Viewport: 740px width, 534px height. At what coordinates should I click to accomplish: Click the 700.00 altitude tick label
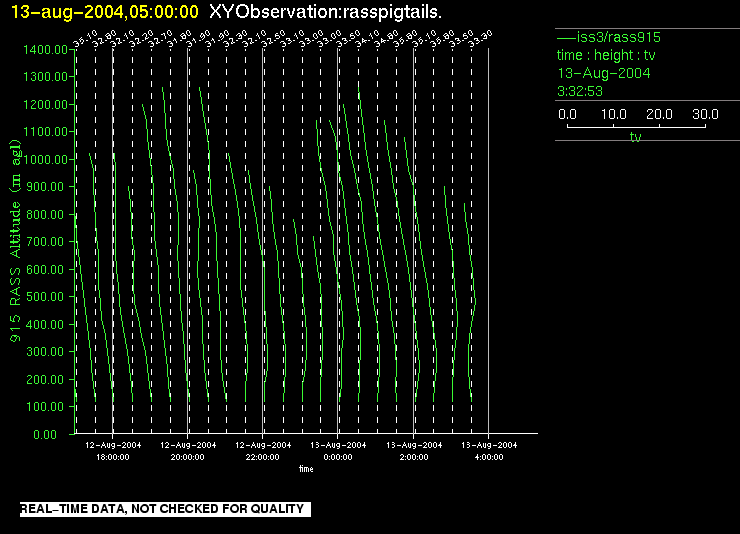pos(47,242)
